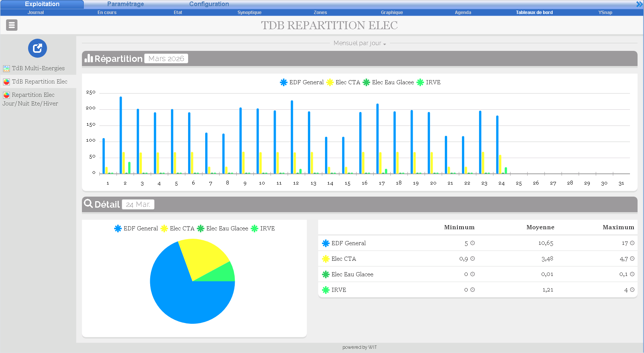Click the Elec Eau Glacee star icon in table
644x353 pixels.
[326, 274]
